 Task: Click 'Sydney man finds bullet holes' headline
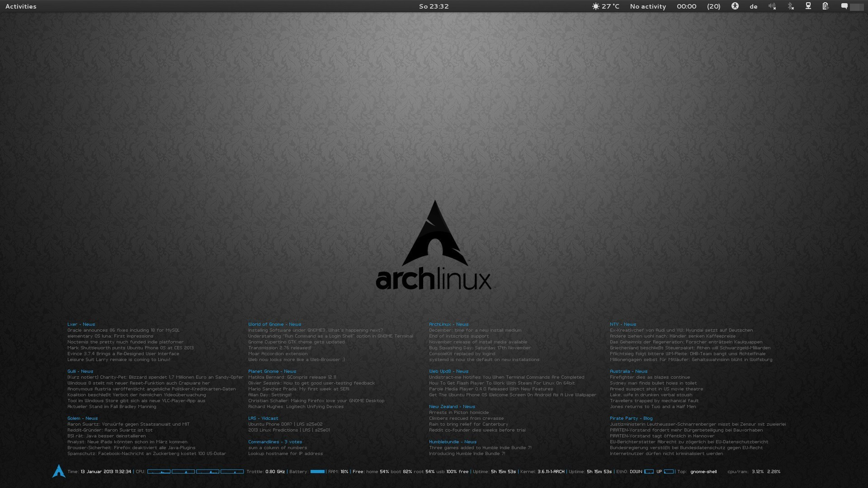pyautogui.click(x=653, y=383)
